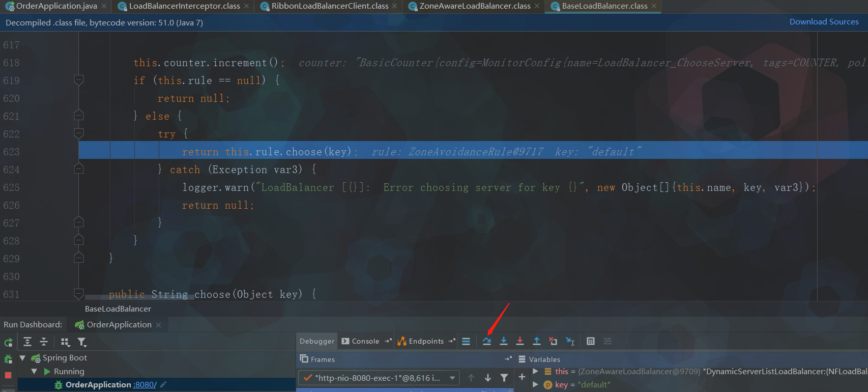Expand the 'this' variable node

click(535, 371)
